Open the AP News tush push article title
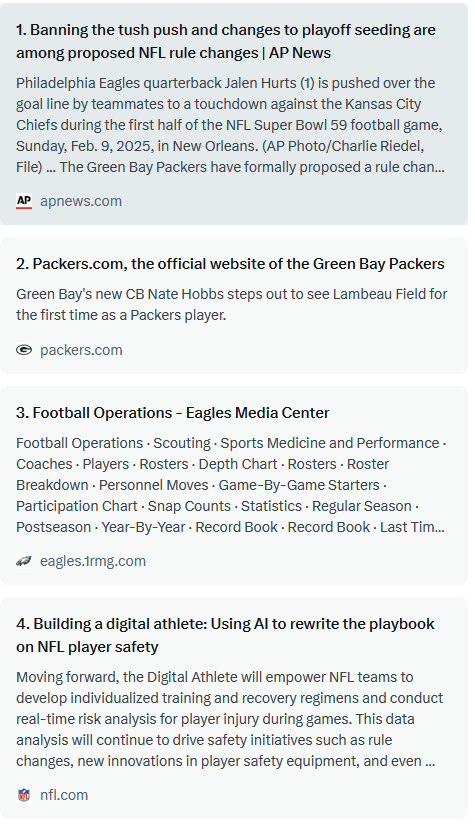This screenshot has width=475, height=834. pyautogui.click(x=226, y=41)
